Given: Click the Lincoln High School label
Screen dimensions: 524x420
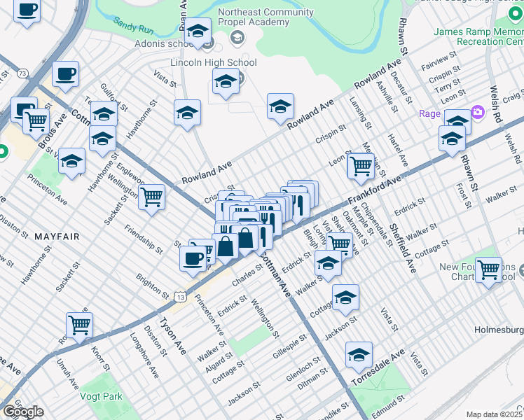Looking at the screenshot, I should coord(214,62).
